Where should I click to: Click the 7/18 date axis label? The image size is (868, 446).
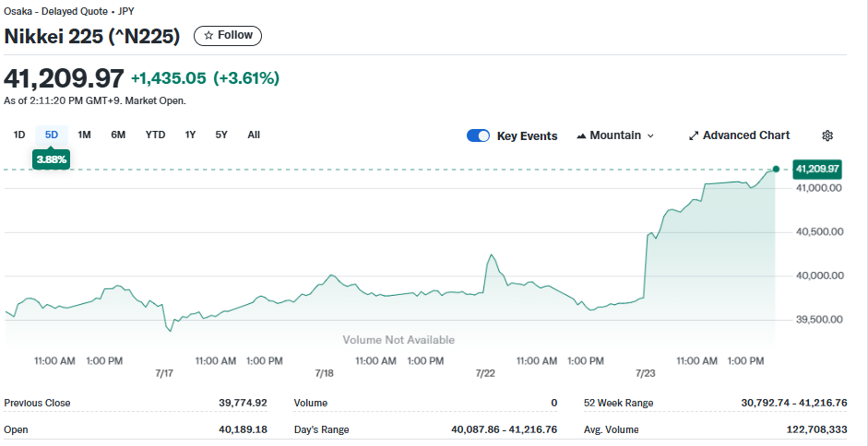[325, 373]
